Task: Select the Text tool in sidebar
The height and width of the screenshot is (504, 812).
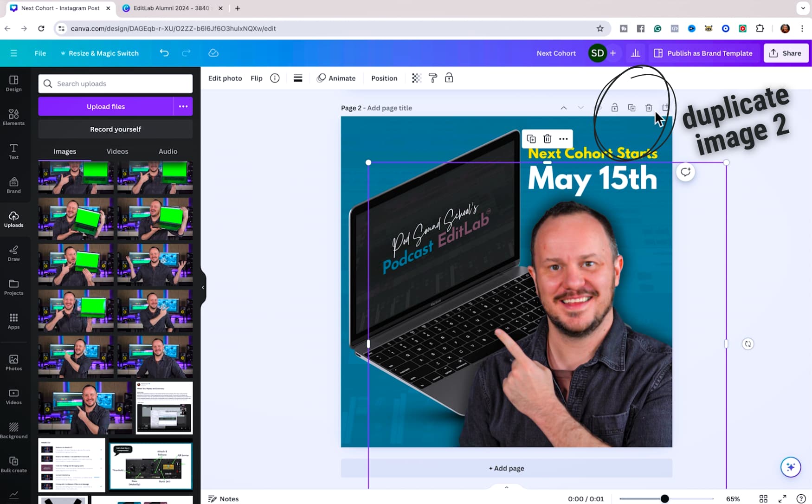Action: (x=13, y=151)
